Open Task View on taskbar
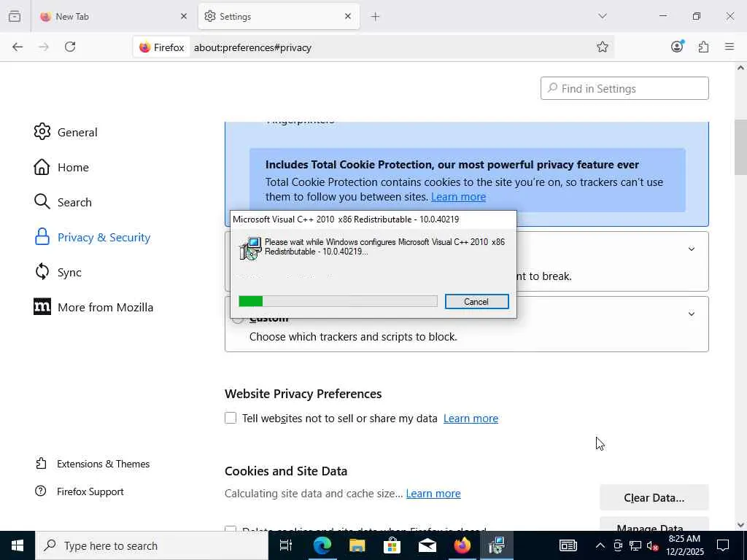This screenshot has height=560, width=747. (x=286, y=545)
